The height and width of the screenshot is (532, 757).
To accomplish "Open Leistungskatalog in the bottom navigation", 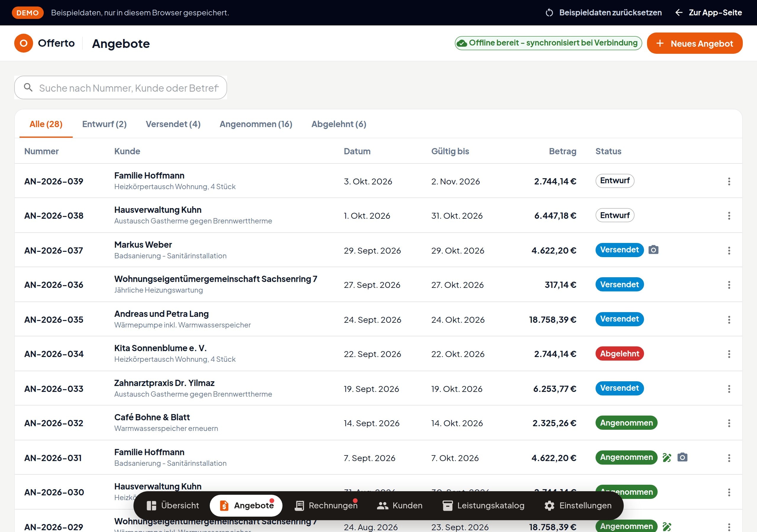I will click(x=483, y=505).
